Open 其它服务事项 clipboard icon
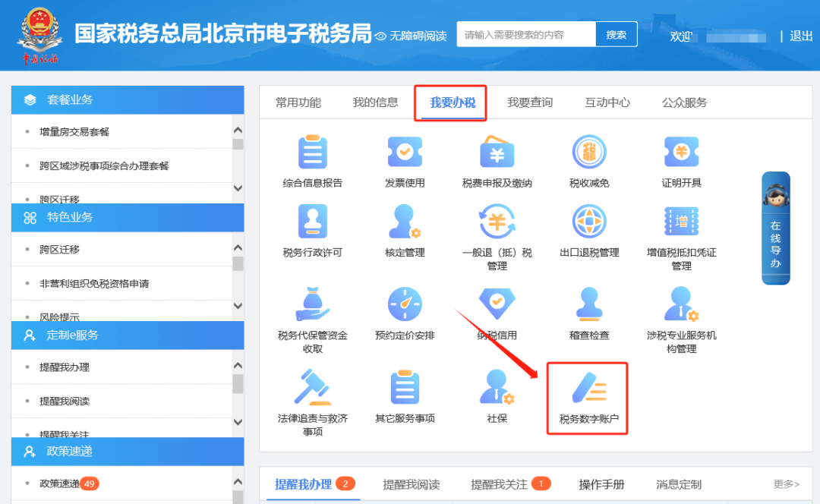 (x=405, y=387)
